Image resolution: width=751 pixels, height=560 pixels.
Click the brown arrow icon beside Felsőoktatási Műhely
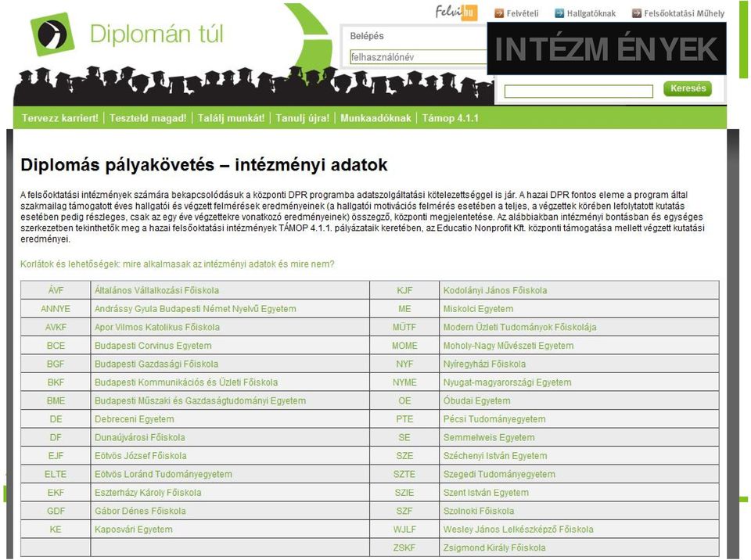pos(636,13)
